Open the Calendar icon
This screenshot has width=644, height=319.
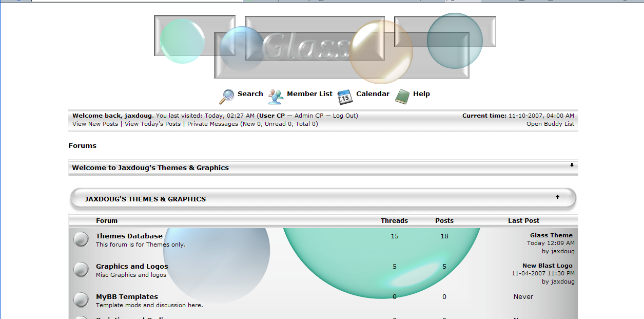[345, 96]
